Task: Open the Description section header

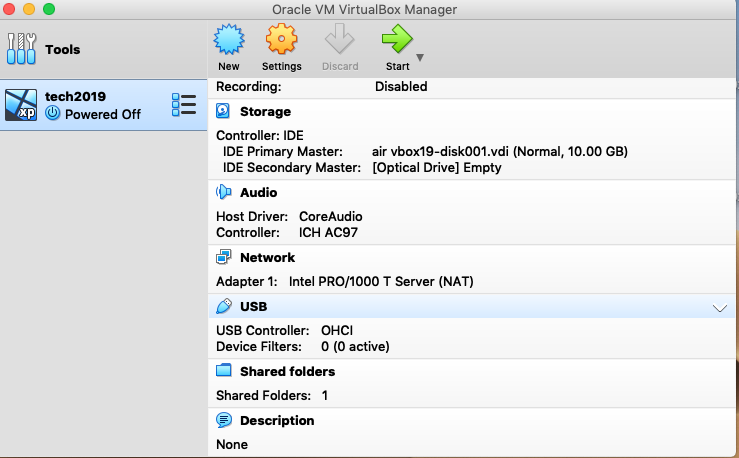Action: click(x=277, y=421)
